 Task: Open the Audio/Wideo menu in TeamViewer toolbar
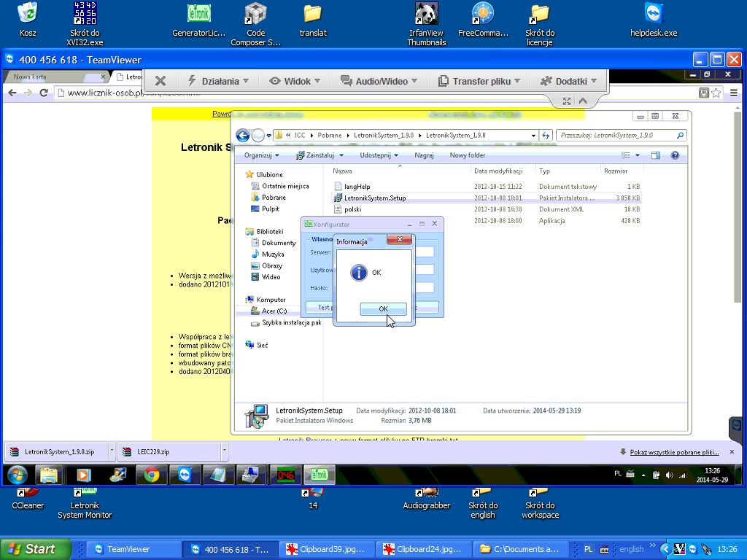[379, 81]
